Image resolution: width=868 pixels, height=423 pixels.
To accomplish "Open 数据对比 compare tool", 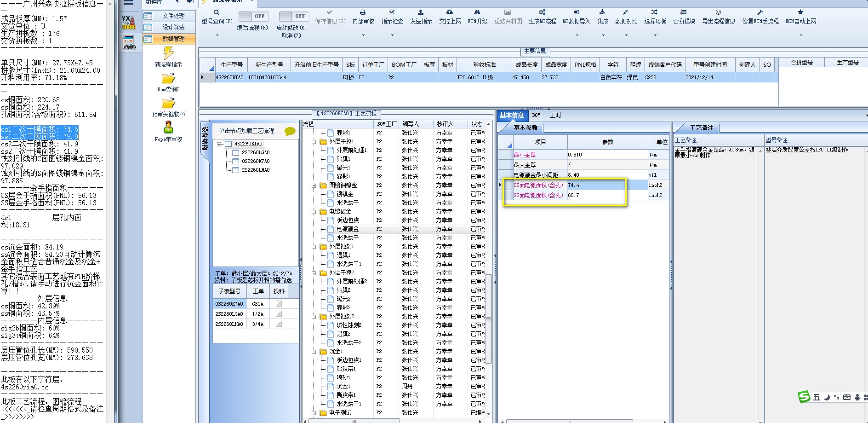I will (626, 12).
